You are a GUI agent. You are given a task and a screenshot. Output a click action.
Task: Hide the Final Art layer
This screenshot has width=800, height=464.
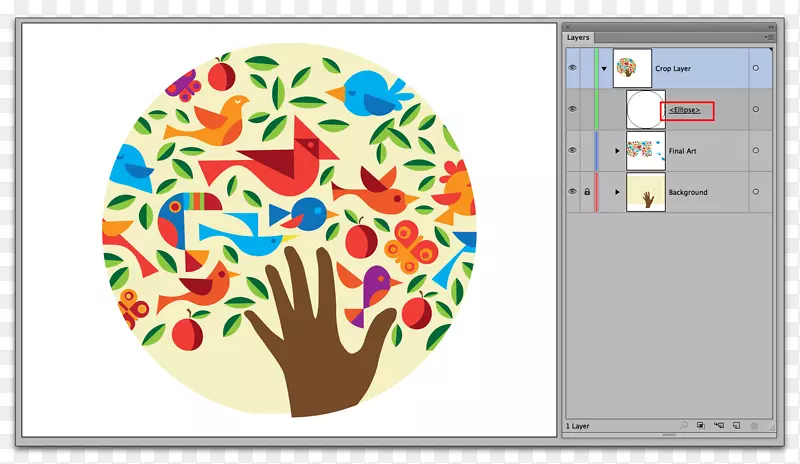[x=572, y=151]
